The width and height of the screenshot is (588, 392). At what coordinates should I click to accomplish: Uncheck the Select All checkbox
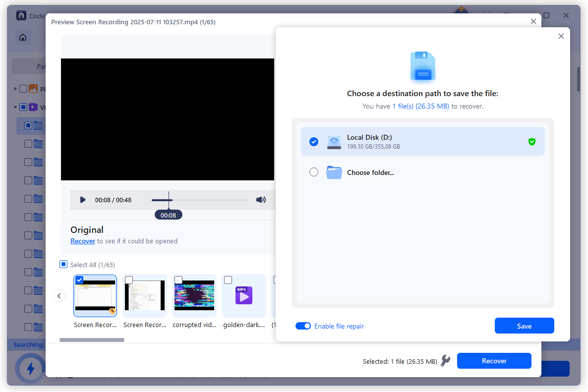(x=63, y=264)
